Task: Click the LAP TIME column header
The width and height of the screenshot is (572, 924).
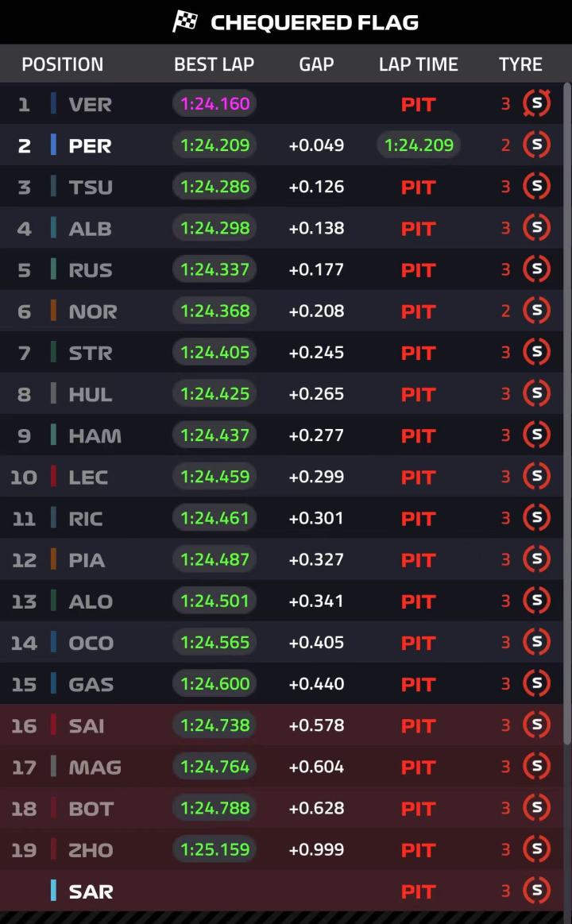Action: point(418,64)
